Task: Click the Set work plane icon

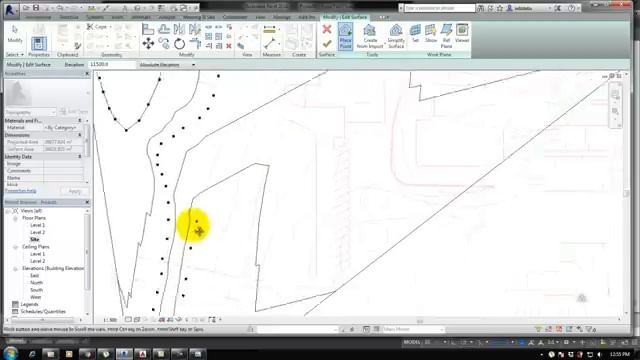Action: pyautogui.click(x=415, y=33)
